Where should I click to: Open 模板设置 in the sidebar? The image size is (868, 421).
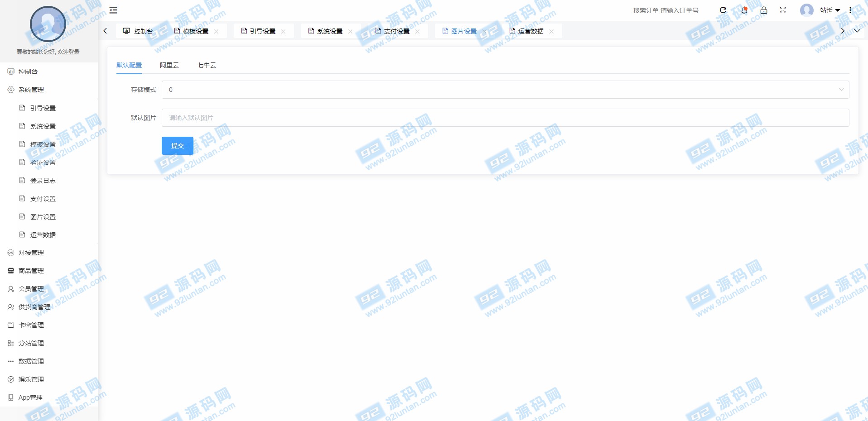(49, 144)
